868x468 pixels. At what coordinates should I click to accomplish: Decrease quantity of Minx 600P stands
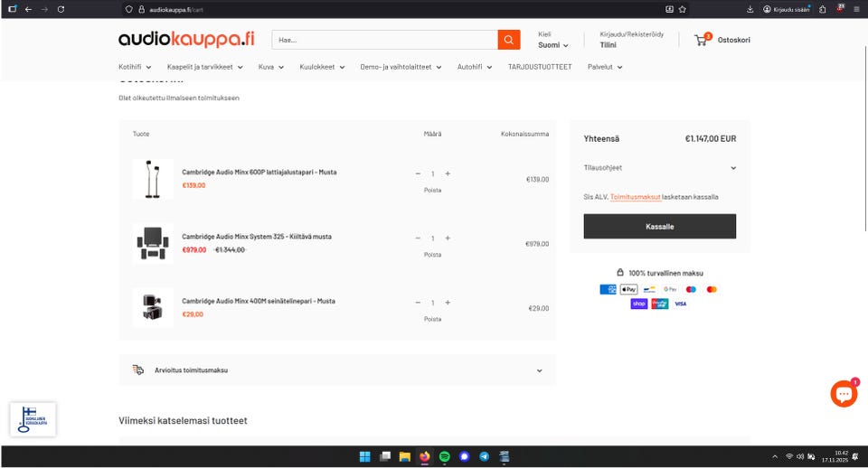[418, 173]
